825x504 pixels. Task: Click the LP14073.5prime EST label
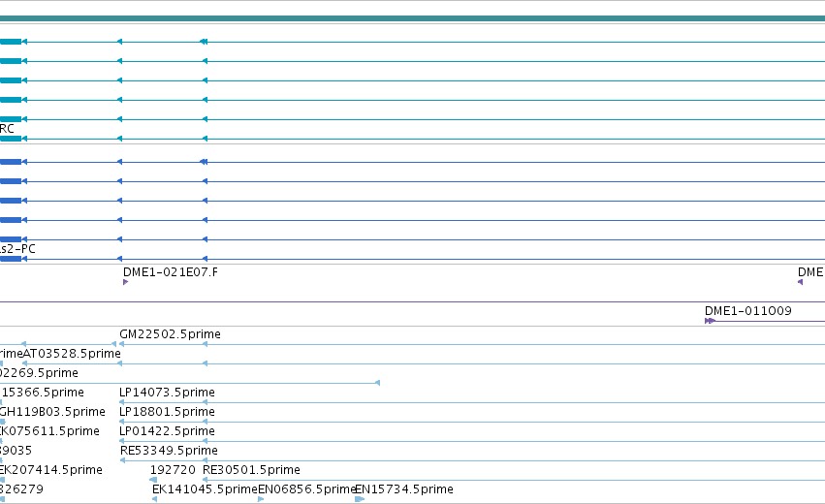click(167, 393)
